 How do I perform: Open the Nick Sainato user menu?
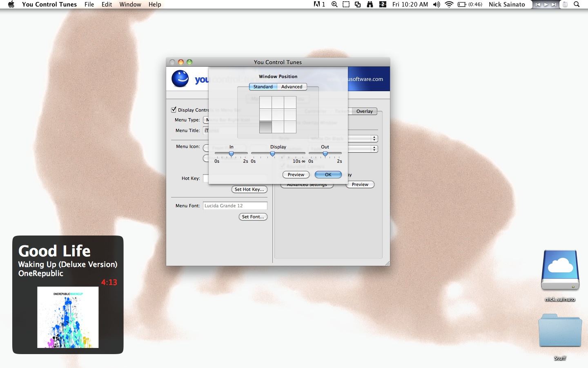coord(507,4)
